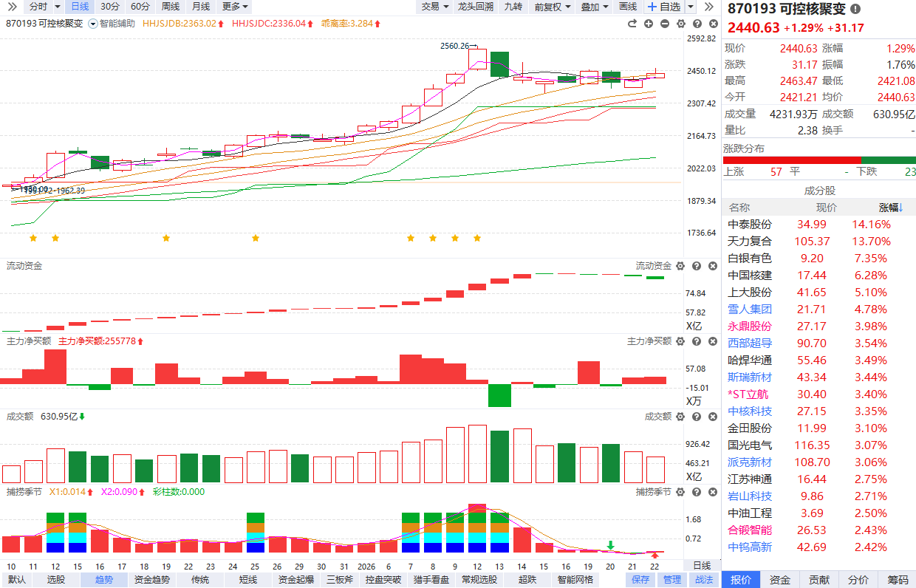Click the share arrow icon on main chart

point(632,24)
